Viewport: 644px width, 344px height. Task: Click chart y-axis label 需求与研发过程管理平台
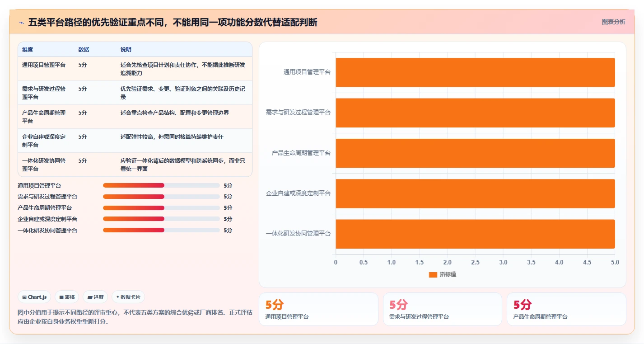pyautogui.click(x=298, y=113)
